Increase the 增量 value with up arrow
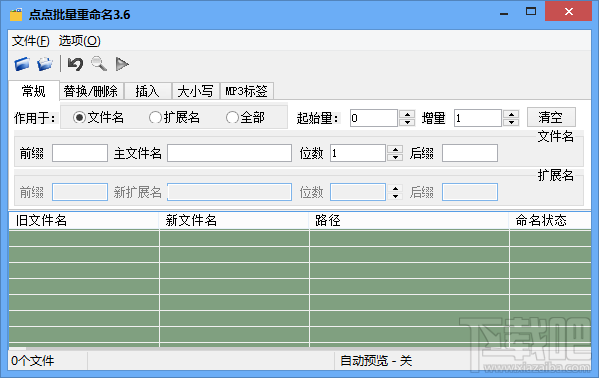Image resolution: width=599 pixels, height=378 pixels. (x=511, y=114)
